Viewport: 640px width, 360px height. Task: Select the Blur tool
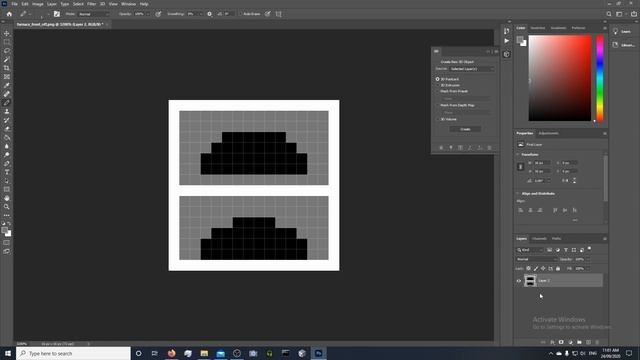point(7,146)
